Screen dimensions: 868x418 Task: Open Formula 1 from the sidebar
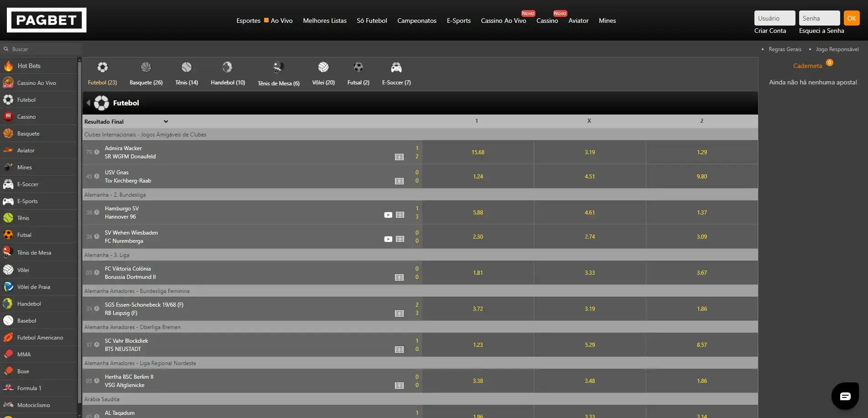[28, 388]
